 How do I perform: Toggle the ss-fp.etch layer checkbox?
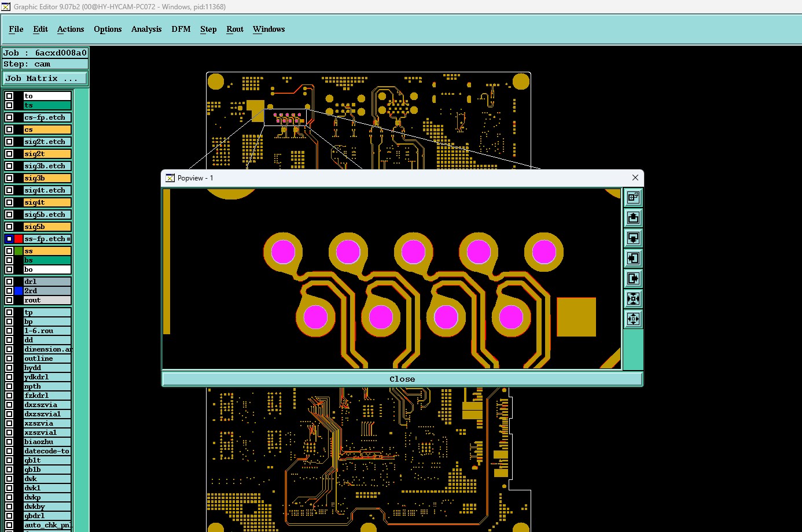[9, 239]
